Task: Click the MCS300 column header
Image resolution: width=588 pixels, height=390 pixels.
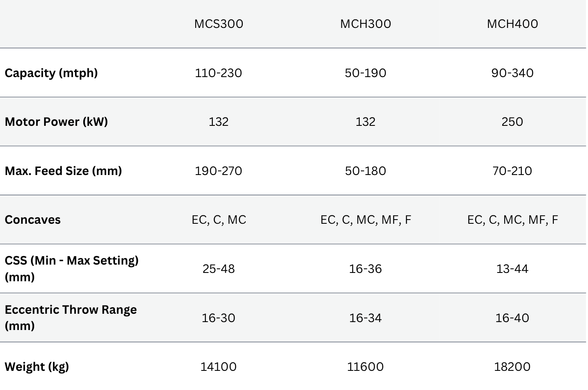Action: click(x=219, y=24)
